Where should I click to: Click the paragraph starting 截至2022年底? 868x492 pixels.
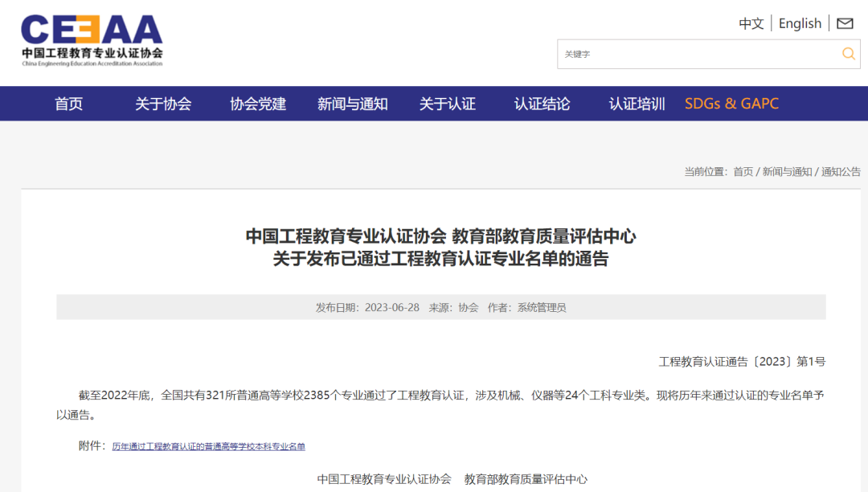tap(440, 404)
